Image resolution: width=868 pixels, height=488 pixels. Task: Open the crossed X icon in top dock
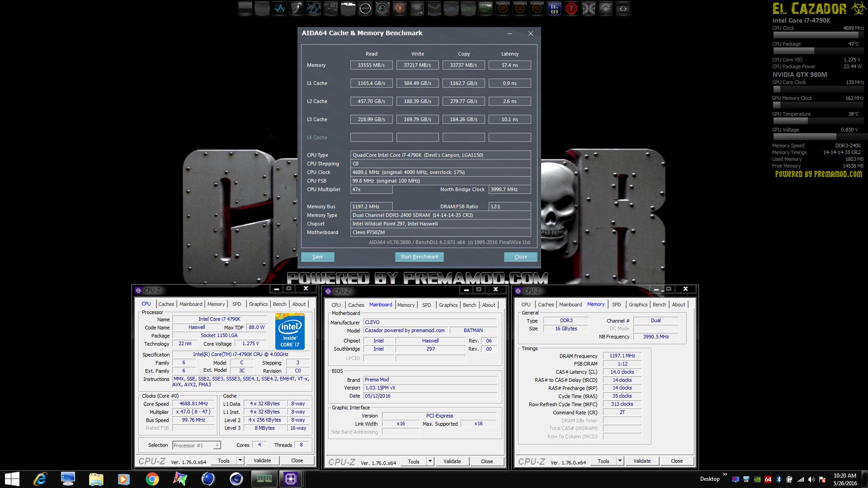[589, 9]
